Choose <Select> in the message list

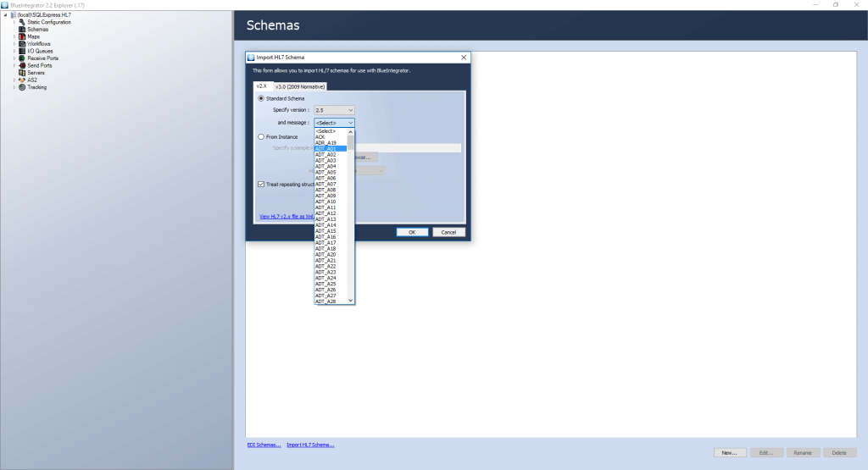coord(331,131)
